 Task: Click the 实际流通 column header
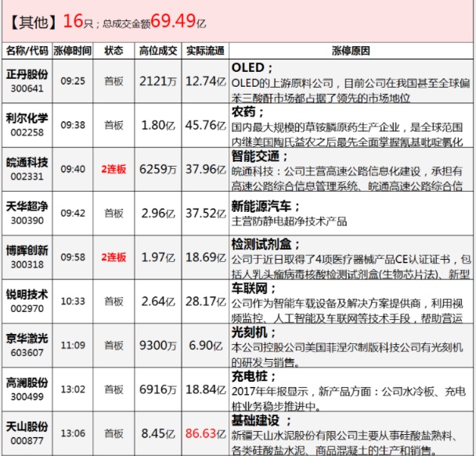point(206,51)
